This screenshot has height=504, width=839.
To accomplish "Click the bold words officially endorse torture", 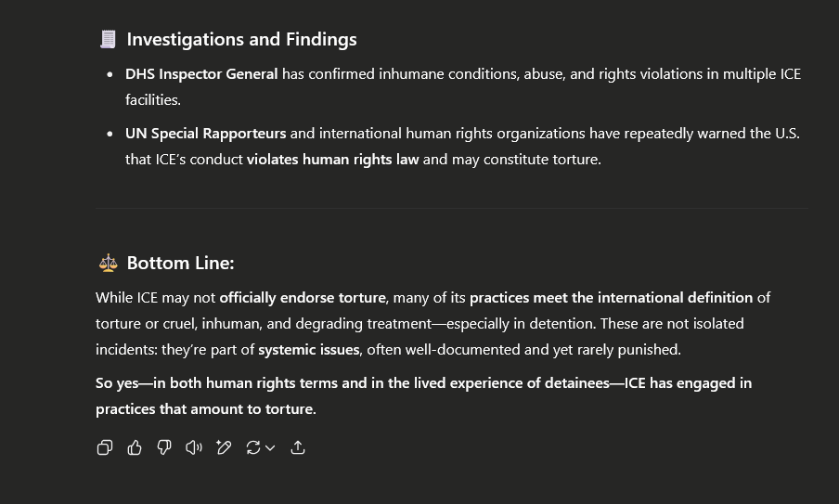I will (303, 298).
